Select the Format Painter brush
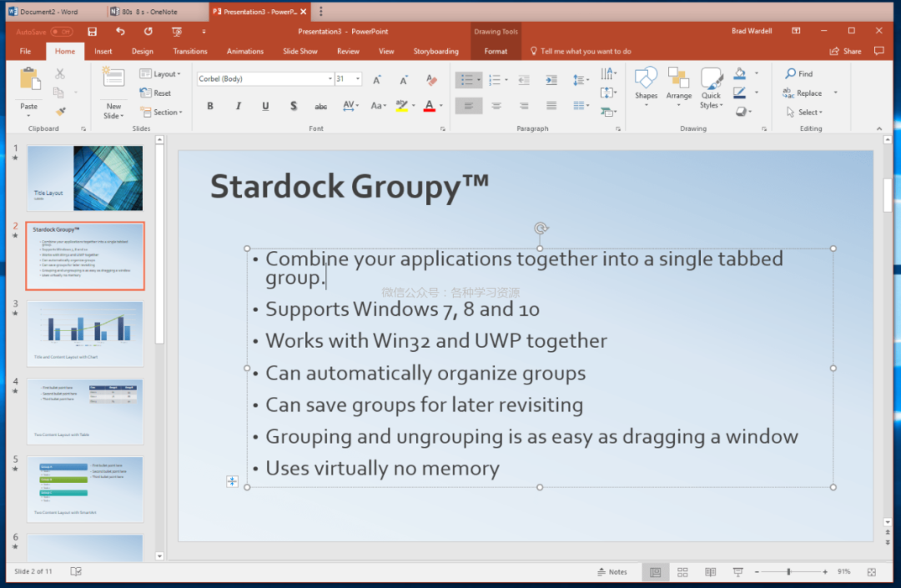 [x=60, y=112]
